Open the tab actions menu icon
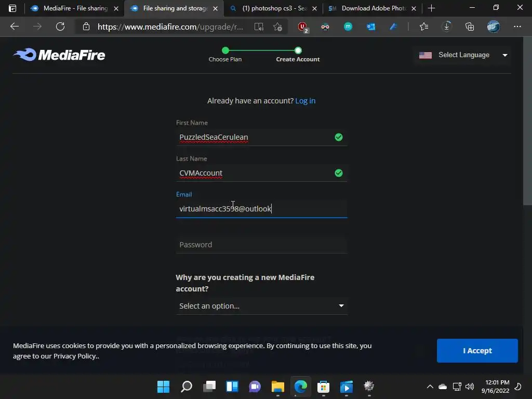This screenshot has height=399, width=532. click(12, 8)
